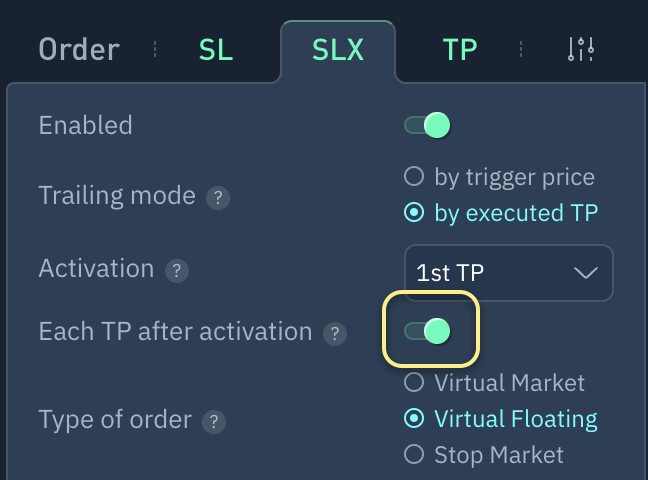Screen dimensions: 648x480
Task: Toggle Each TP after activation switch
Action: pyautogui.click(x=427, y=331)
